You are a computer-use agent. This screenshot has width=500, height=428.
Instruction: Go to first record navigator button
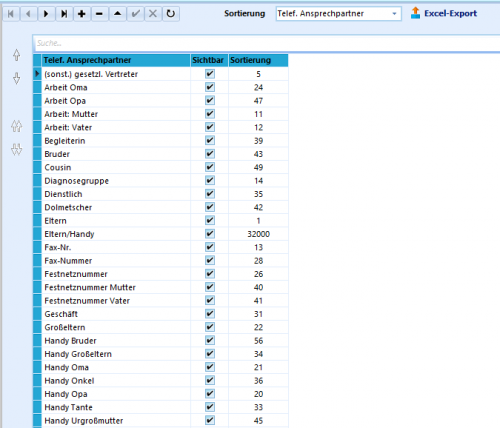(x=11, y=14)
